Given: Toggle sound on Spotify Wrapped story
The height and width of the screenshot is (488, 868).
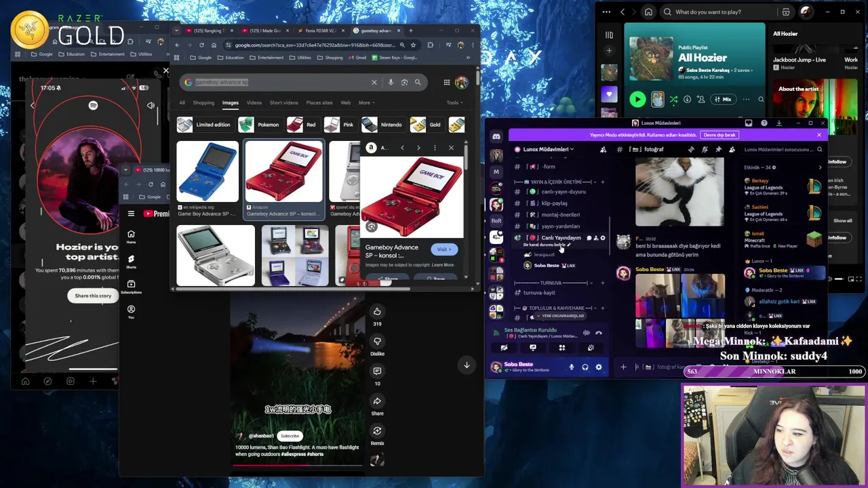Looking at the screenshot, I should (151, 105).
